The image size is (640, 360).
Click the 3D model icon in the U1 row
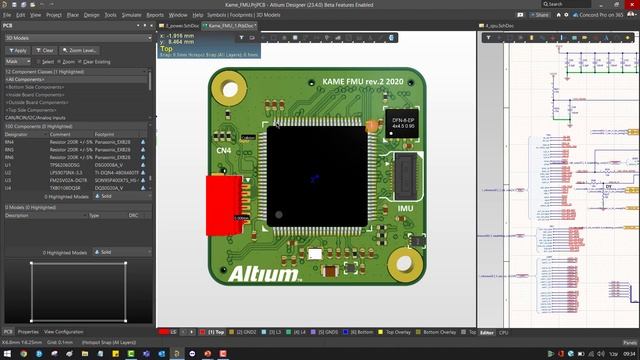click(143, 165)
